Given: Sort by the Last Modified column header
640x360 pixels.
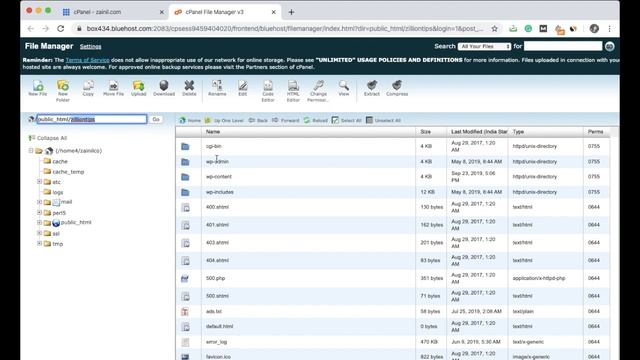Looking at the screenshot, I should (x=479, y=132).
